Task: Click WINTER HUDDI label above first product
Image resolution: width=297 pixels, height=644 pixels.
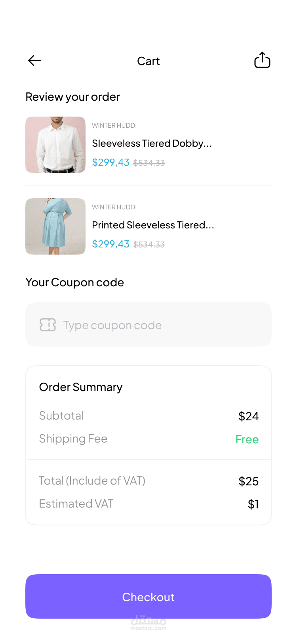Action: [x=114, y=125]
